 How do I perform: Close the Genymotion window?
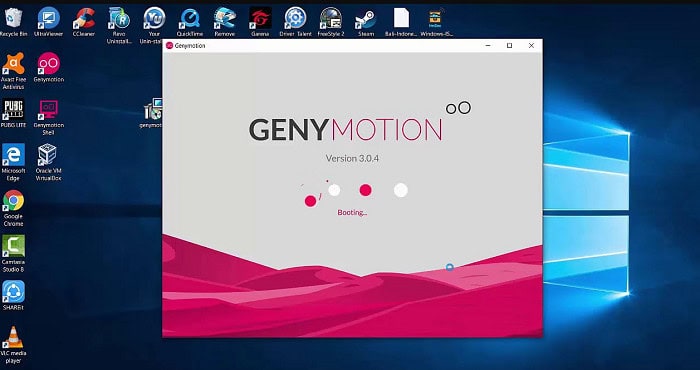coord(531,46)
